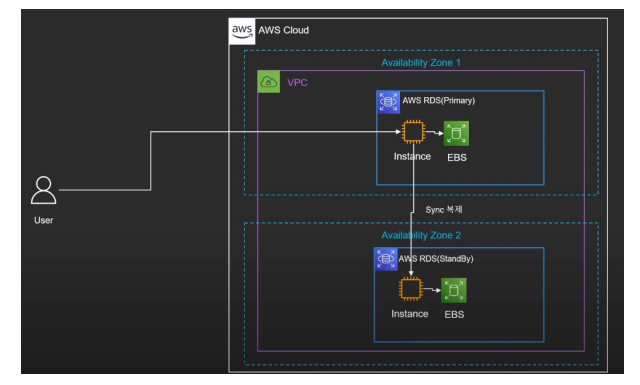Screen dimensions: 640x385
Task: Click the "AWS RDS(StandBy)" title
Action: (x=436, y=259)
